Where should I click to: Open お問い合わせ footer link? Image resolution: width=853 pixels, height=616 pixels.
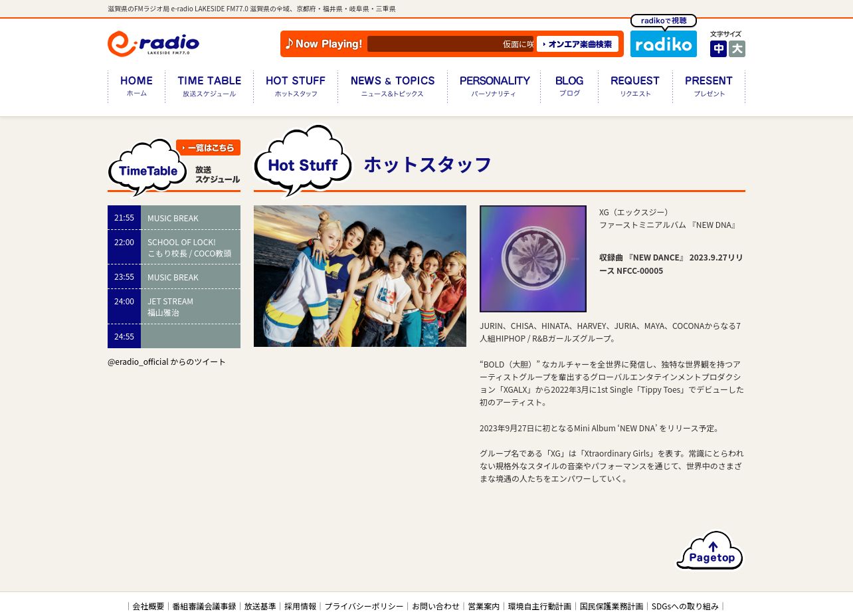click(x=436, y=606)
